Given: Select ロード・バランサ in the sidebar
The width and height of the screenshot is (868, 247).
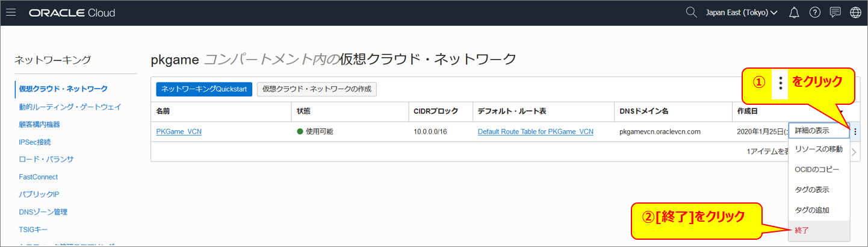Looking at the screenshot, I should point(46,159).
